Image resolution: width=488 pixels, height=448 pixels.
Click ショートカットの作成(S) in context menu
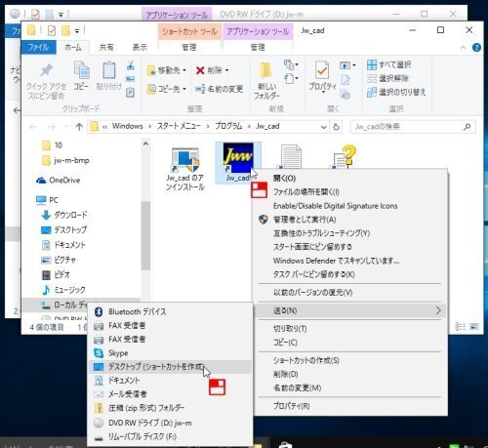click(350, 360)
